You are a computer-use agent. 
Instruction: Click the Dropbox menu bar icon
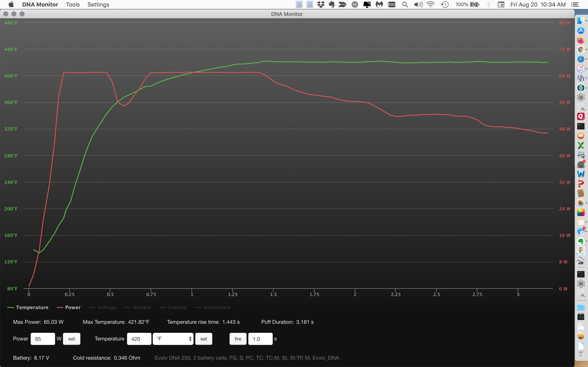click(x=321, y=4)
